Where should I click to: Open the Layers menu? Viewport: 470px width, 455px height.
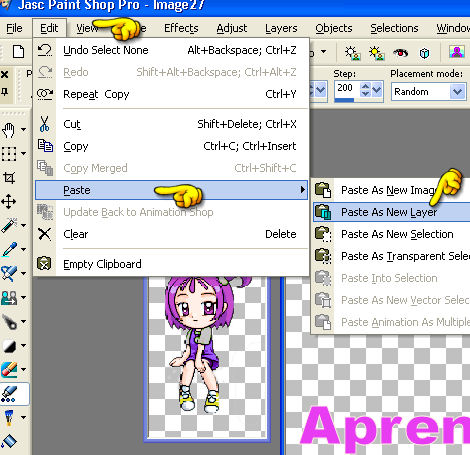click(281, 28)
